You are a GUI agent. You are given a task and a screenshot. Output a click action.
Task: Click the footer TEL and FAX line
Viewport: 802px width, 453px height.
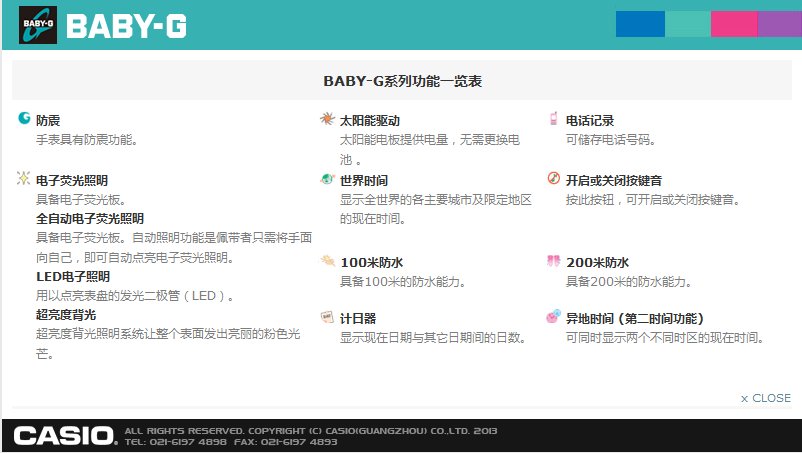tap(231, 442)
